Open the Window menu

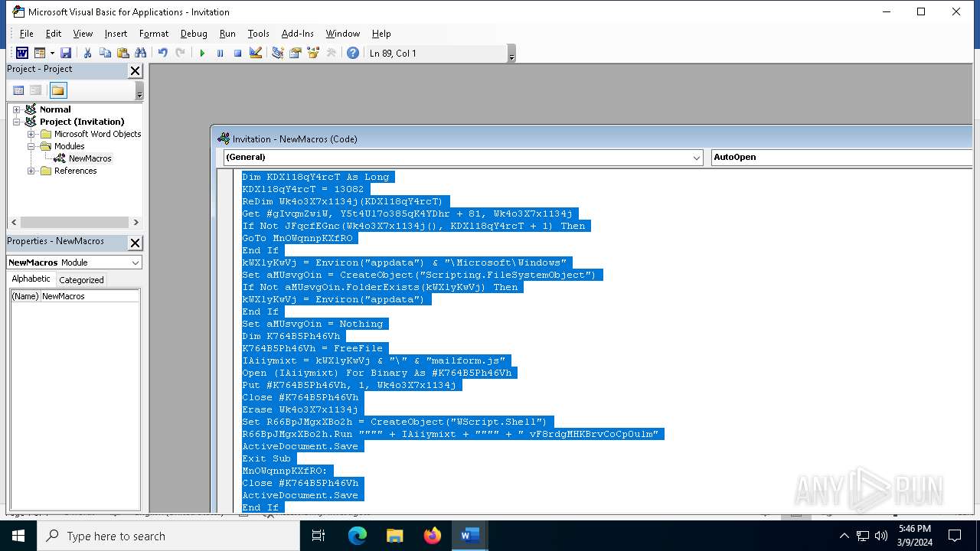[342, 34]
